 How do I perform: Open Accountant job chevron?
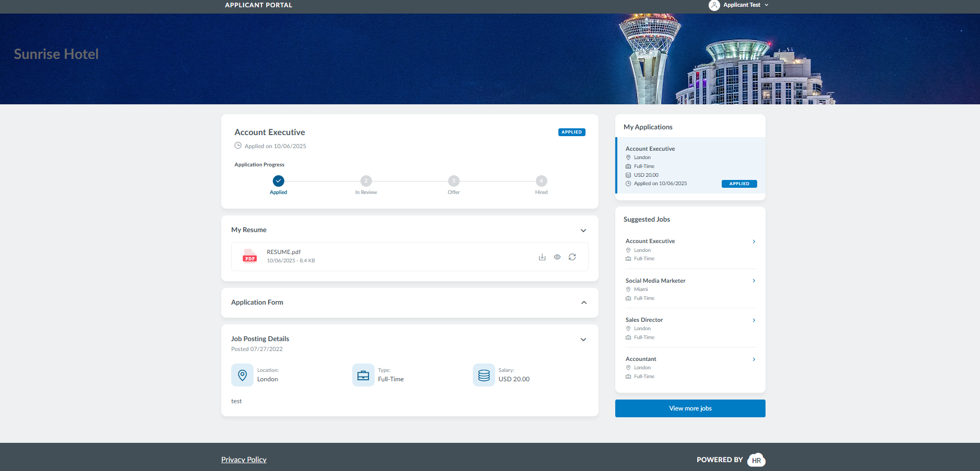tap(754, 359)
